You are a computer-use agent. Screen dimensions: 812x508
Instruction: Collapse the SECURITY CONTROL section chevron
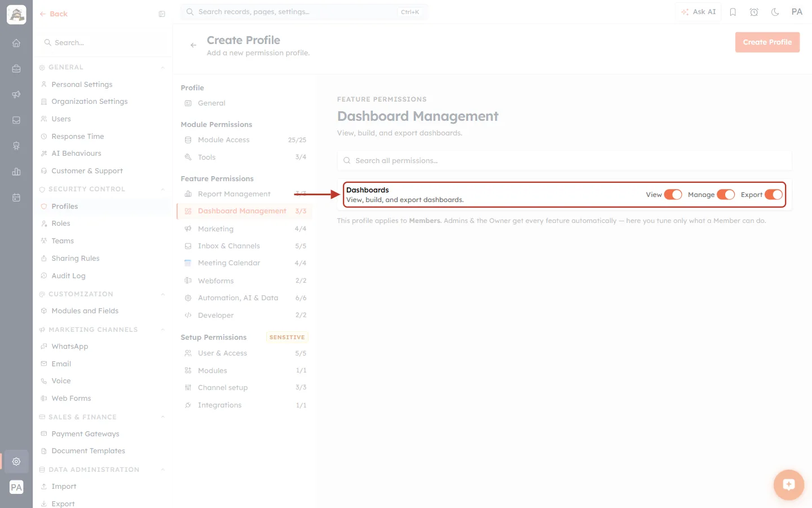click(162, 190)
